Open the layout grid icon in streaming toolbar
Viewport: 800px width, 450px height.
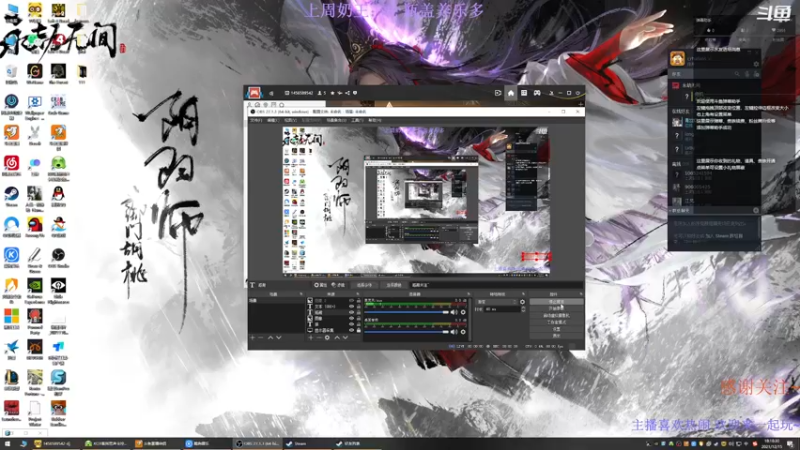coord(523,93)
